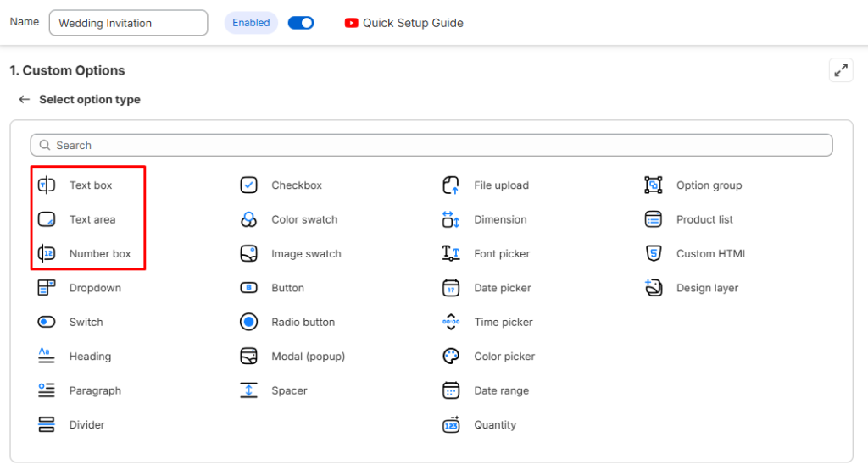Choose the Dropdown option type
This screenshot has width=868, height=470.
pyautogui.click(x=94, y=288)
